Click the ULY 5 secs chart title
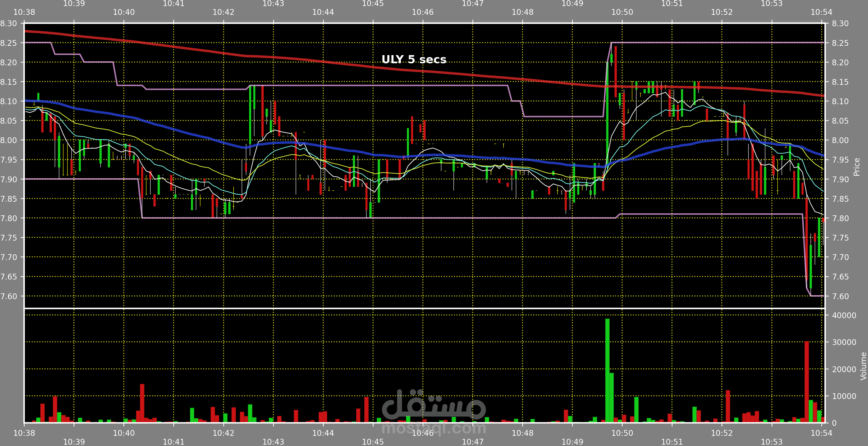868x446 pixels. 414,59
